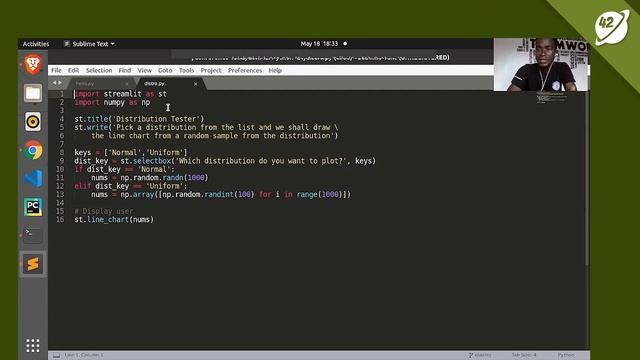The width and height of the screenshot is (640, 360).
Task: Click st.write on line 5
Action: point(91,127)
